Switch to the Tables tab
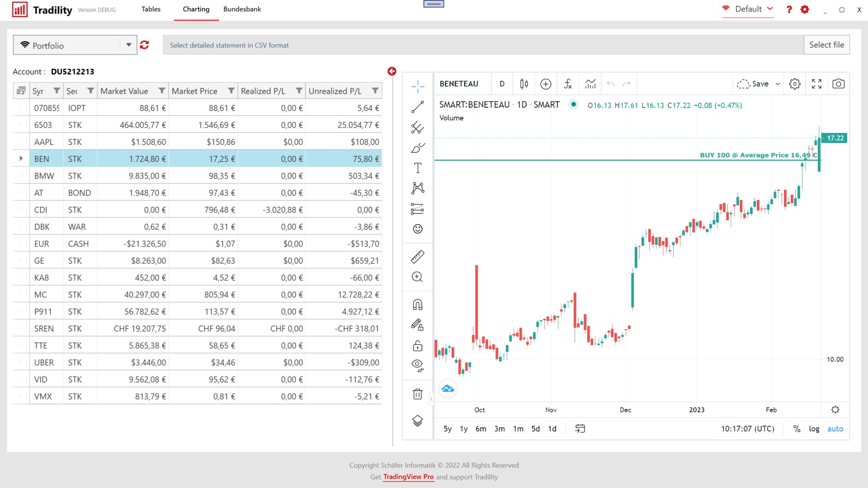Image resolution: width=868 pixels, height=488 pixels. click(x=151, y=9)
